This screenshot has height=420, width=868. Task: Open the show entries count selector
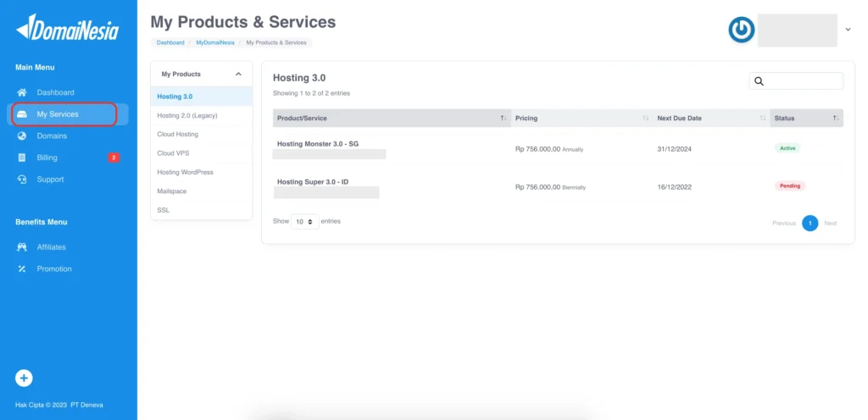(305, 222)
